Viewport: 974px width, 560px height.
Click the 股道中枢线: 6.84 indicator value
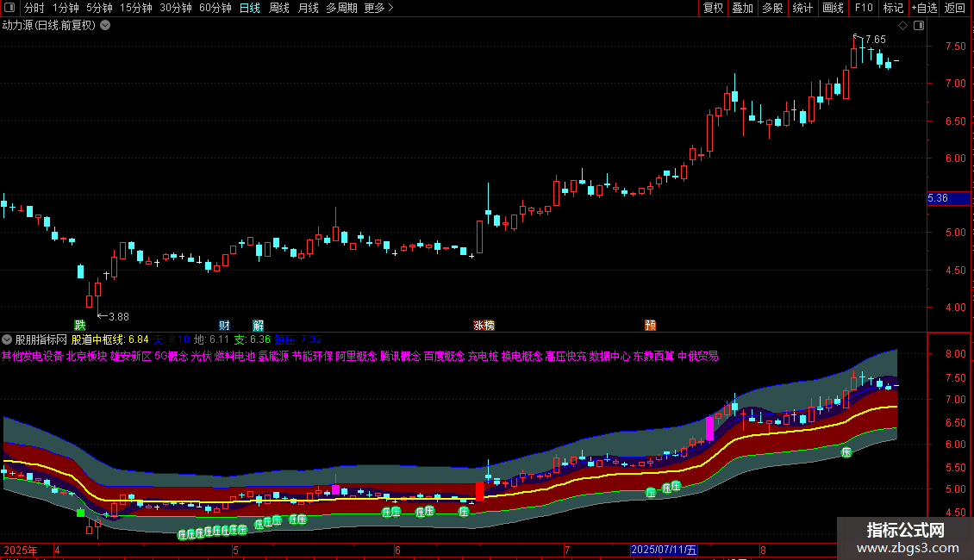click(x=110, y=339)
